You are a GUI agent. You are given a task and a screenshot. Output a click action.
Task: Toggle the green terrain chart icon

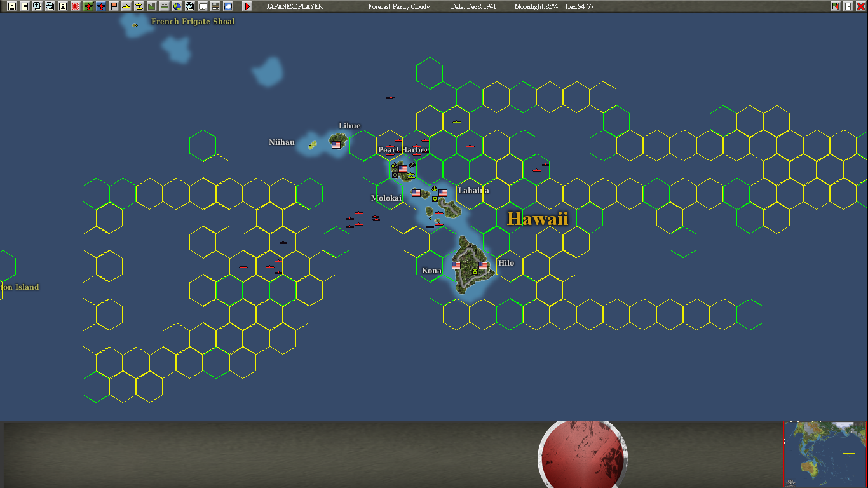(151, 6)
